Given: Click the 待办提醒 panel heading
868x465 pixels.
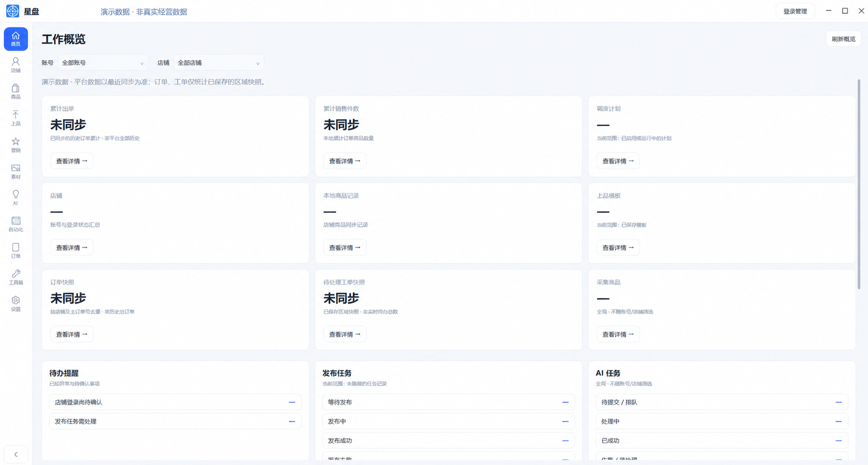Looking at the screenshot, I should (64, 373).
